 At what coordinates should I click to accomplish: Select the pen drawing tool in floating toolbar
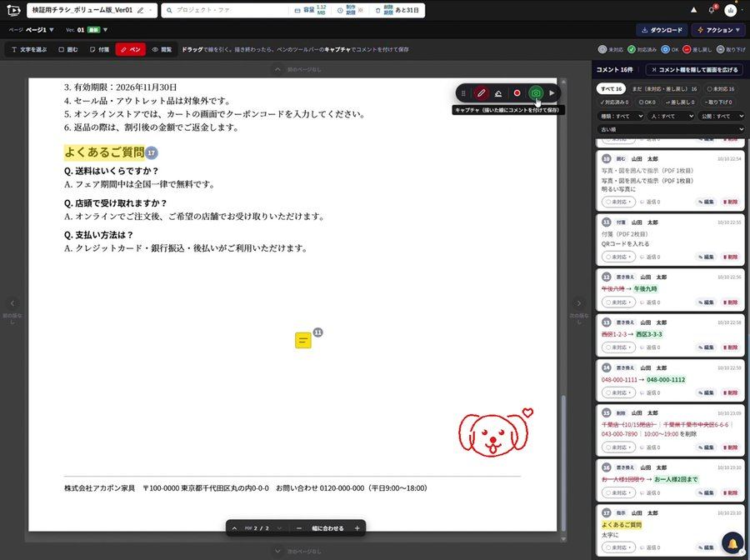coord(481,93)
